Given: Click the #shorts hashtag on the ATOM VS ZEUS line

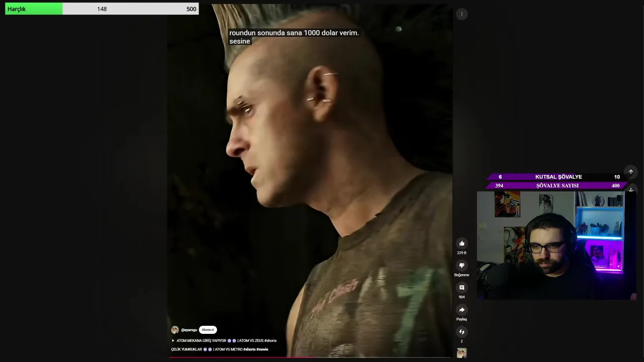Looking at the screenshot, I should 270,340.
